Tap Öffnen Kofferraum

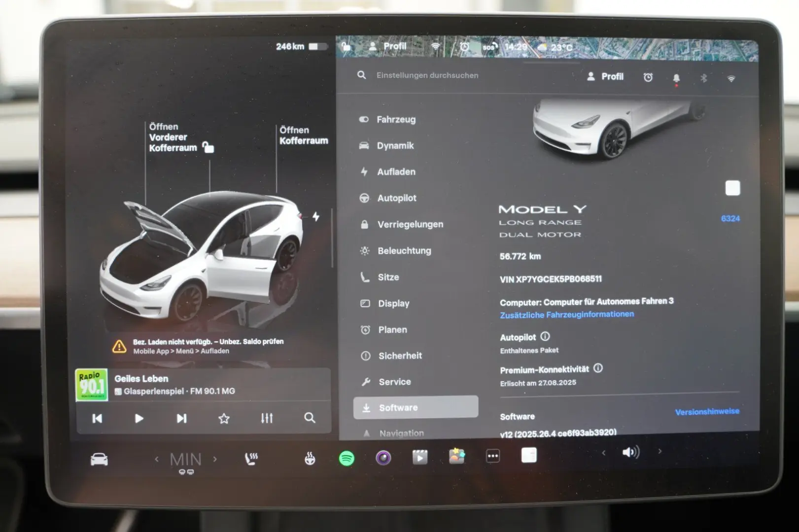pos(303,135)
